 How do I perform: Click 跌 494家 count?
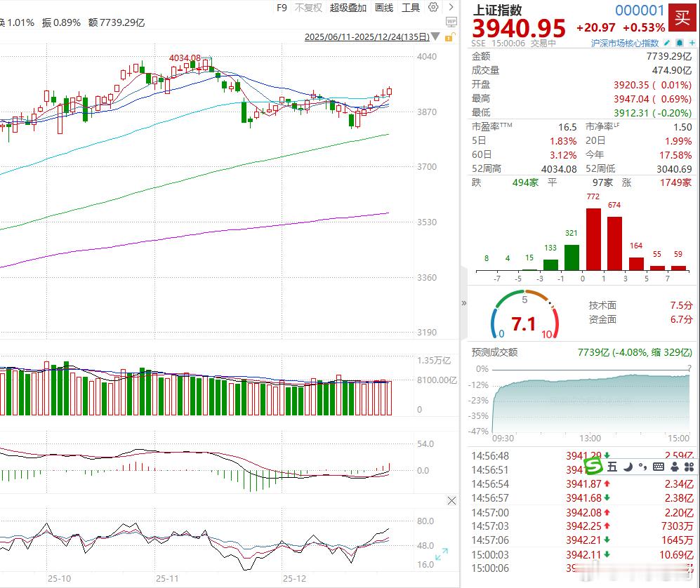[x=525, y=182]
